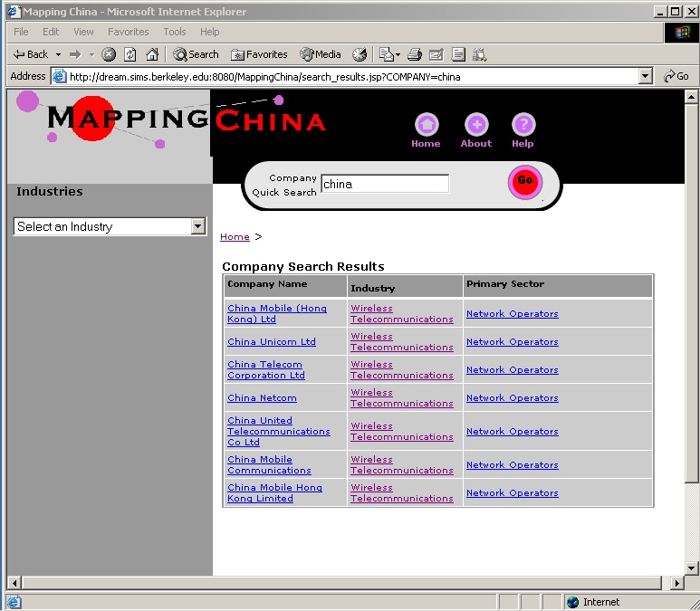Click the Back arrow toolbar button
700x611 pixels.
click(30, 54)
